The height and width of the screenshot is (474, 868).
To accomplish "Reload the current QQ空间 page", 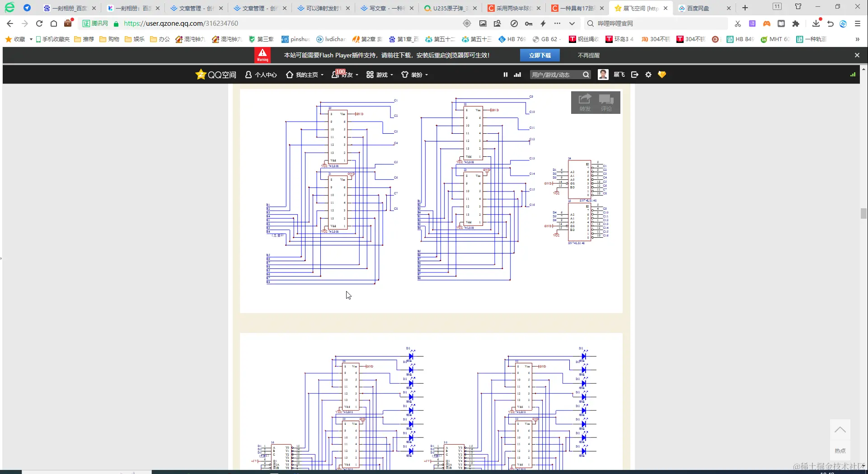I will click(x=39, y=23).
